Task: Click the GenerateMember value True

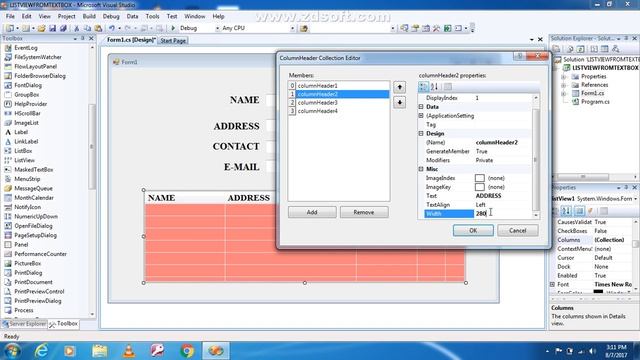Action: [482, 151]
